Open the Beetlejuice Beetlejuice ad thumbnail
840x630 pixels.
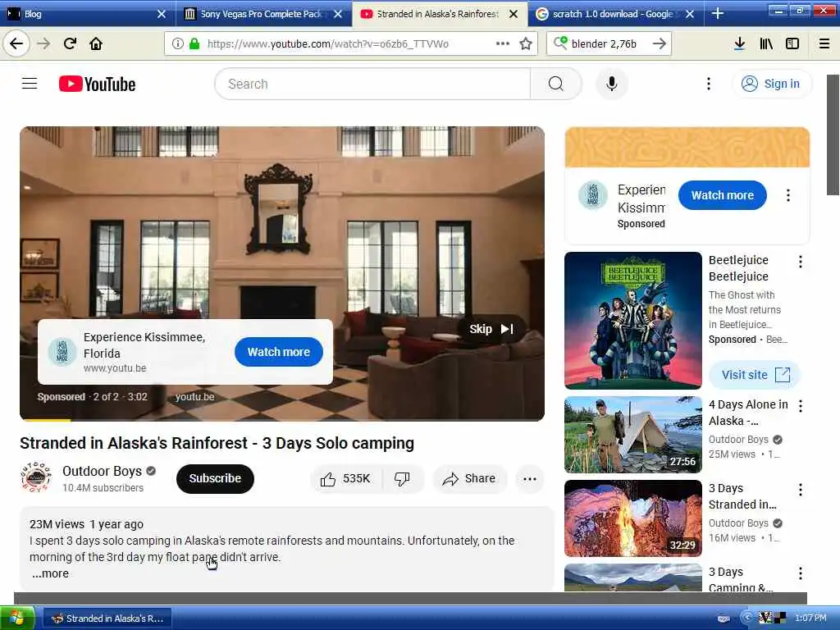(632, 321)
